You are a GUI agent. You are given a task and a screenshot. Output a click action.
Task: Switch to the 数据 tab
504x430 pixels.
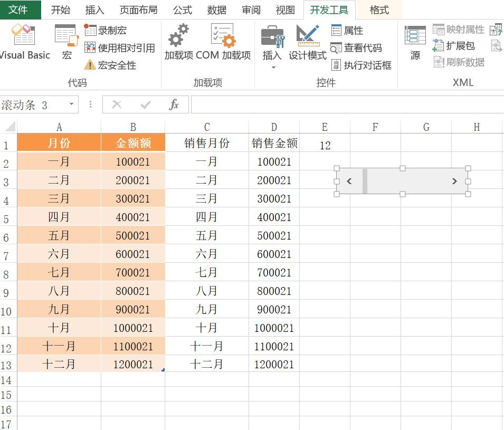point(217,10)
